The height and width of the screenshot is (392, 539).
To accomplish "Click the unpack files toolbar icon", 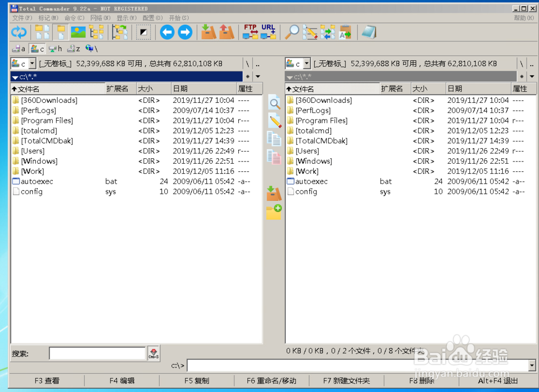I will 226,32.
